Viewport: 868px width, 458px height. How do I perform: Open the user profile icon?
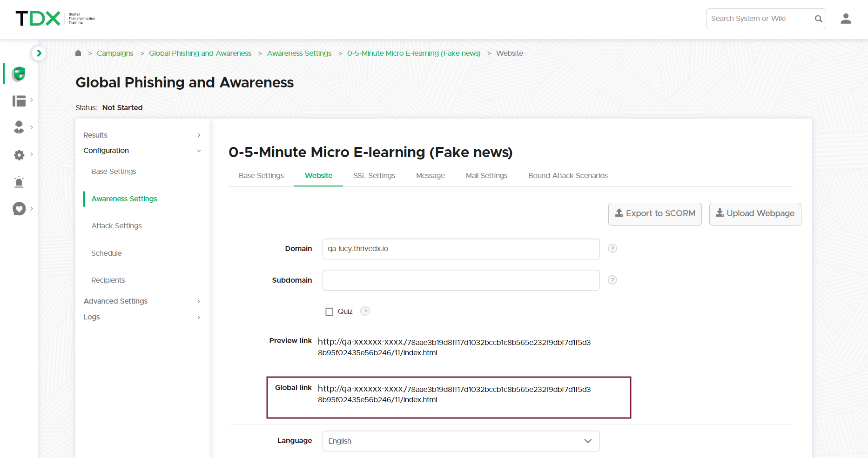pos(846,19)
